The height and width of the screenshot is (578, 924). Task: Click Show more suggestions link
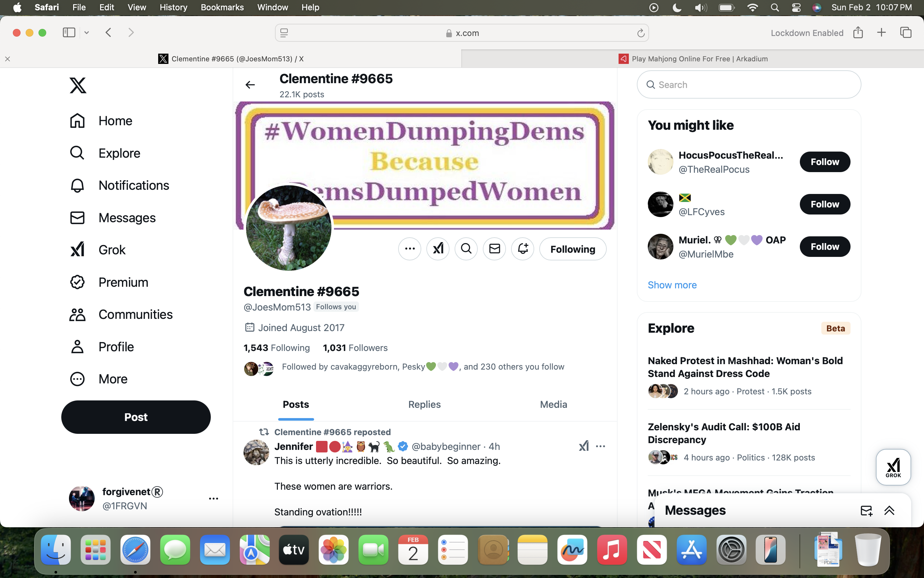672,285
